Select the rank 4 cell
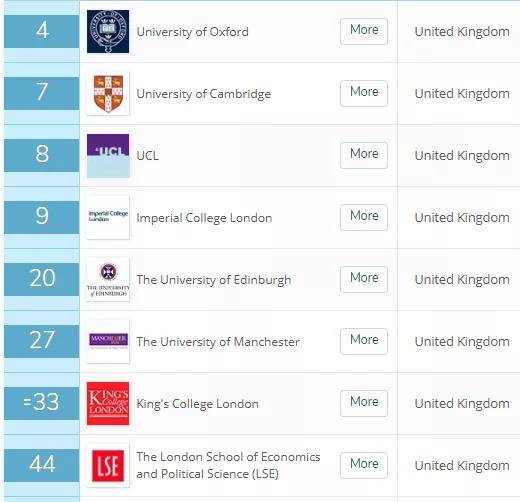 pyautogui.click(x=42, y=31)
